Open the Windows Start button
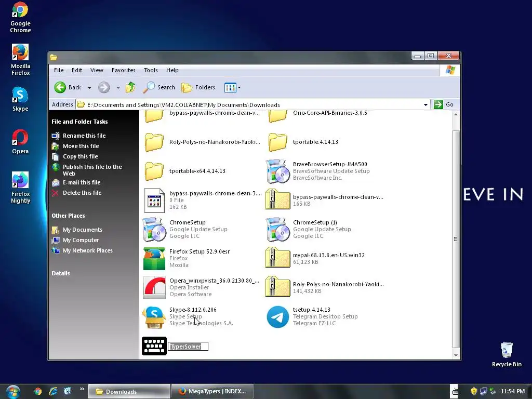This screenshot has height=399, width=532. (13, 392)
